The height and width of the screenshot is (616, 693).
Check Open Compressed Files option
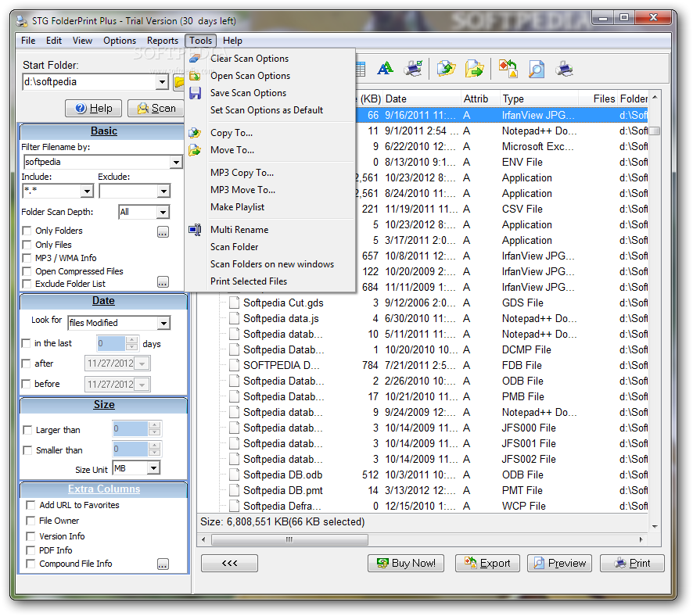(x=27, y=271)
